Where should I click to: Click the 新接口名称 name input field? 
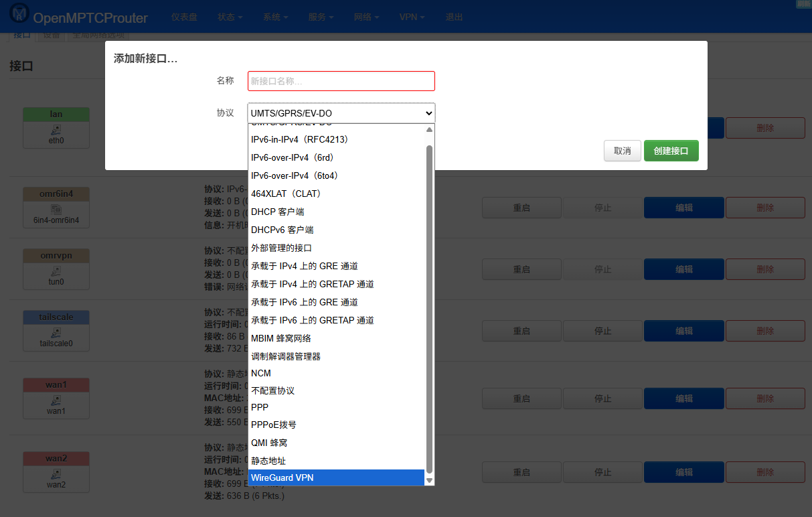(x=341, y=81)
